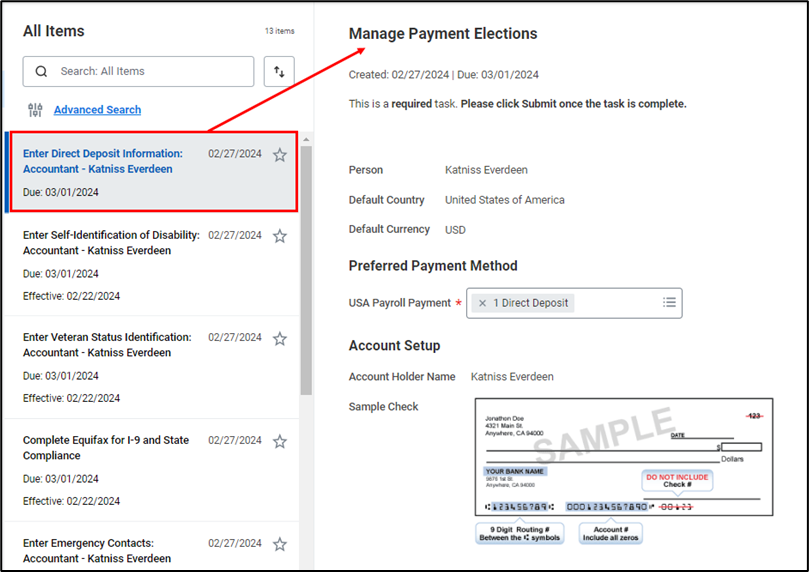Viewport: 809px width, 572px height.
Task: Open the USA Payroll Payment options list
Action: 669,303
